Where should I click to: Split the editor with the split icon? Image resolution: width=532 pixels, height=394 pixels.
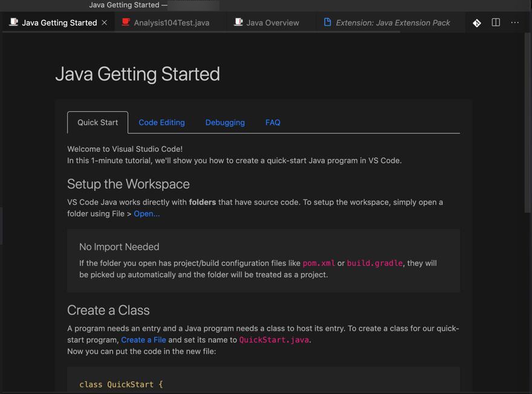pos(496,22)
